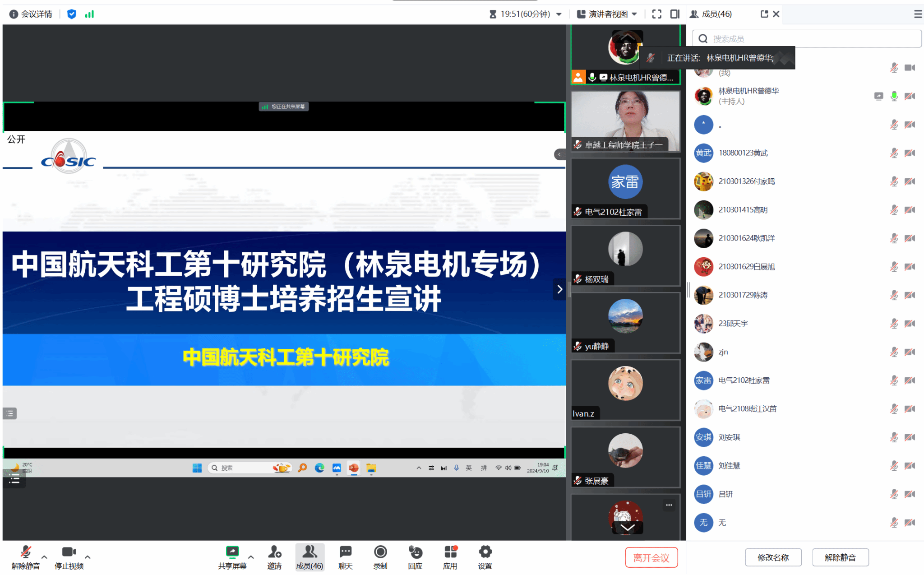
Task: Click PowerPoint icon in shared taskbar
Action: [354, 468]
